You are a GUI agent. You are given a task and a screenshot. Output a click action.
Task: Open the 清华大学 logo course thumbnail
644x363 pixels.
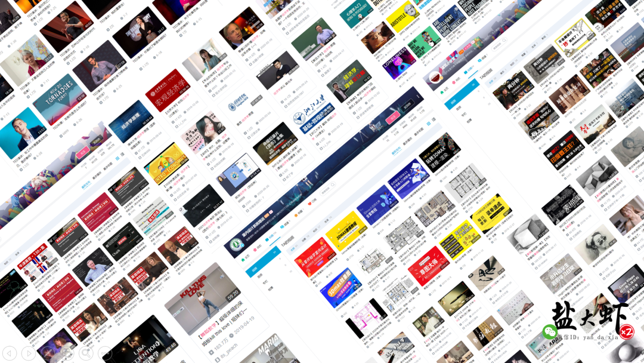click(x=240, y=101)
